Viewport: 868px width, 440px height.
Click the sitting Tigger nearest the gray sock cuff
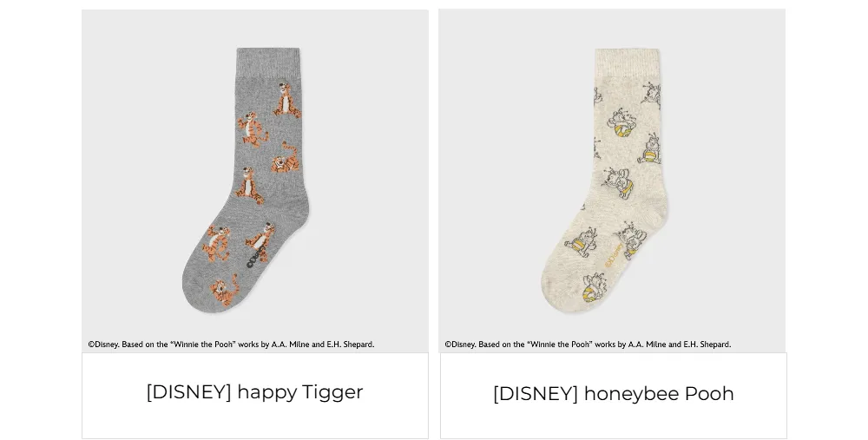pos(287,100)
